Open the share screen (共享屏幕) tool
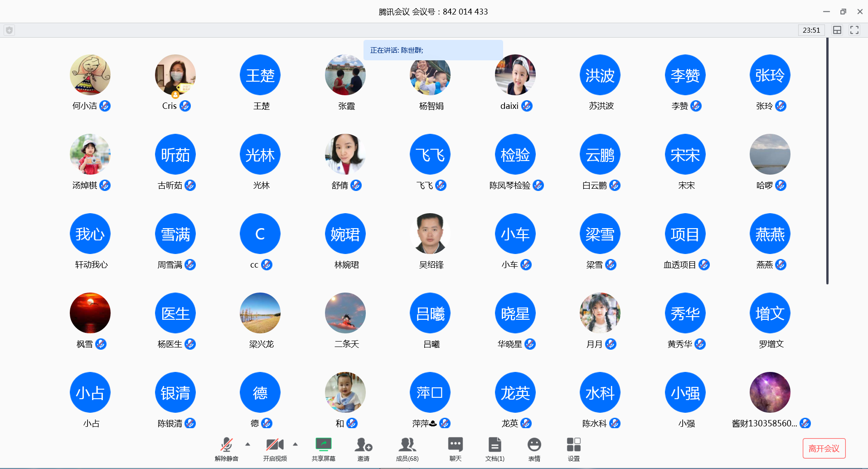The height and width of the screenshot is (469, 868). click(x=323, y=449)
